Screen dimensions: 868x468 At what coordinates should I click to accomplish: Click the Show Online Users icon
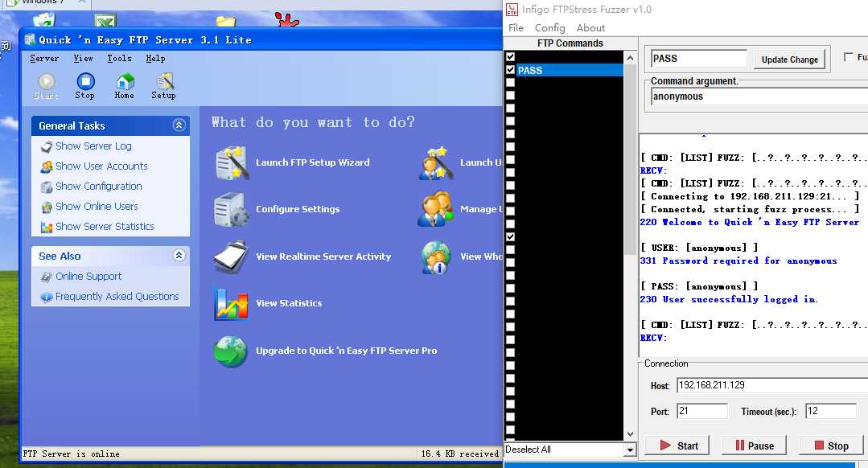(47, 207)
